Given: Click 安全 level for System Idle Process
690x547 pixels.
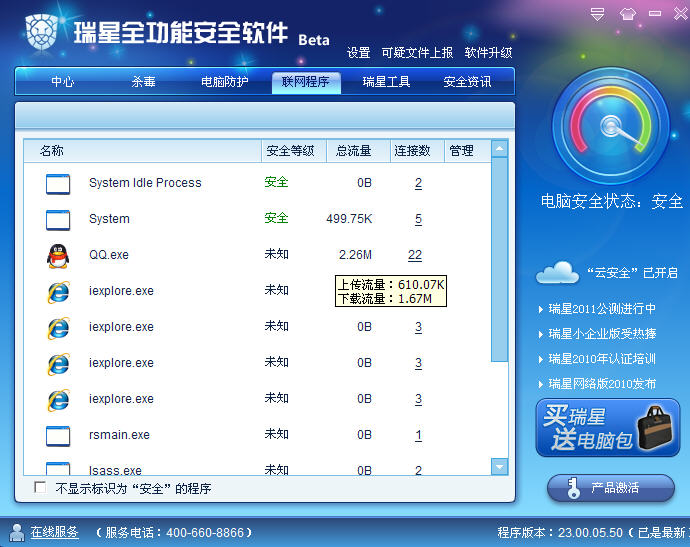Looking at the screenshot, I should pos(276,182).
